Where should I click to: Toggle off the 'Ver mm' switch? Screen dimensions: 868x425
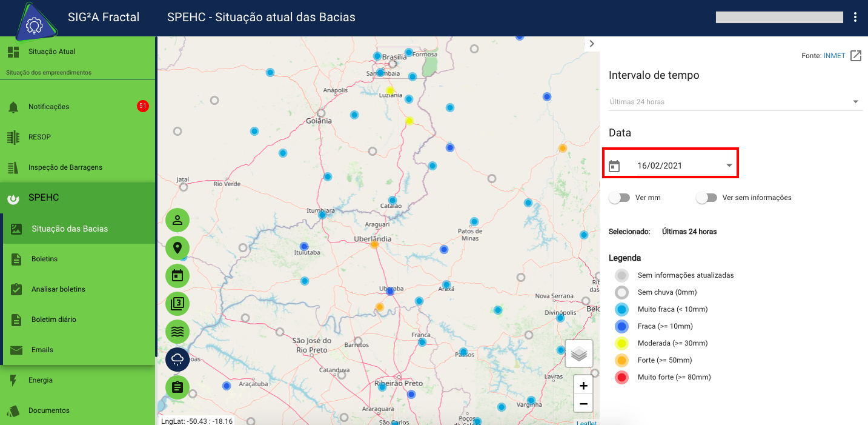pos(619,197)
